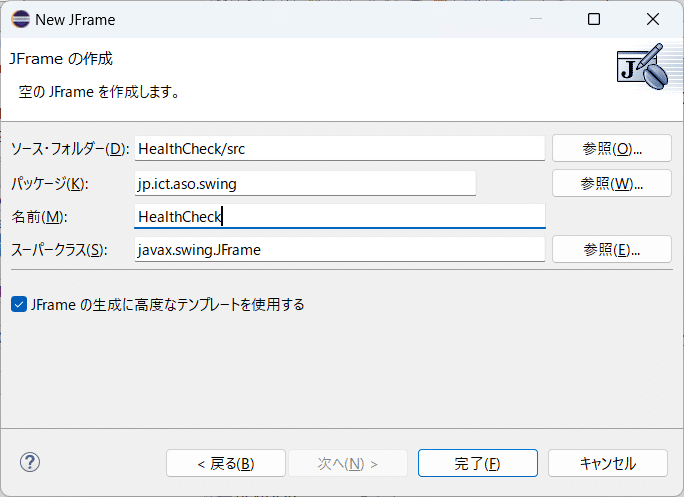This screenshot has width=684, height=497.
Task: Browse for superclass with 参照(E)
Action: (612, 250)
